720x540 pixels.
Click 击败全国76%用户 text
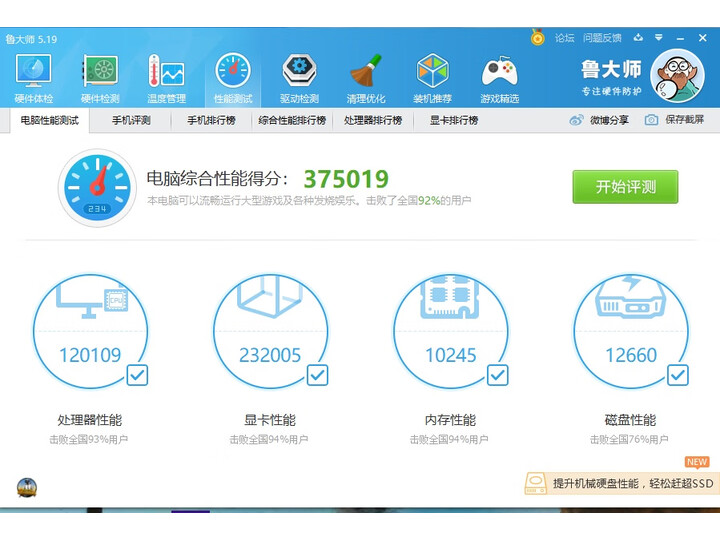(629, 440)
